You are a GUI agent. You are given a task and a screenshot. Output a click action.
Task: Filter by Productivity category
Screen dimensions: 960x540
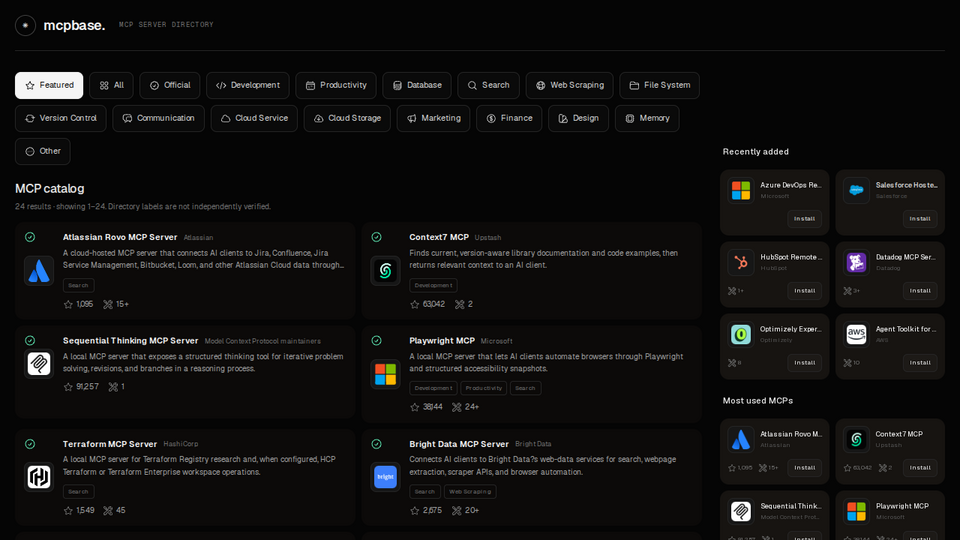point(336,86)
